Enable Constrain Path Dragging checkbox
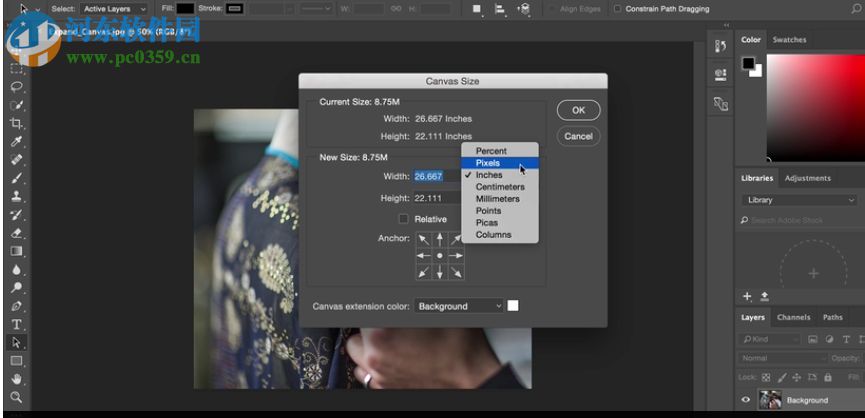The height and width of the screenshot is (418, 865). pyautogui.click(x=617, y=9)
